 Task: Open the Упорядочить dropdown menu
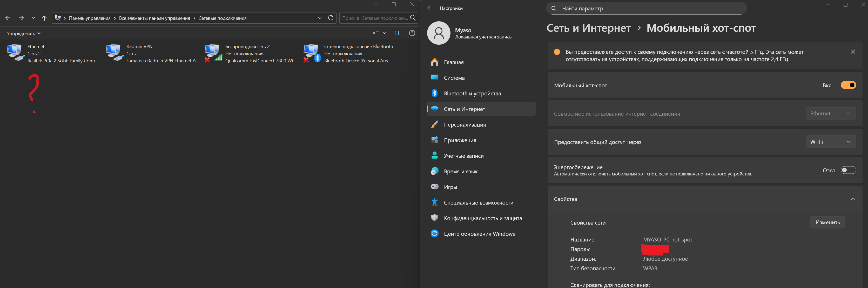tap(24, 33)
